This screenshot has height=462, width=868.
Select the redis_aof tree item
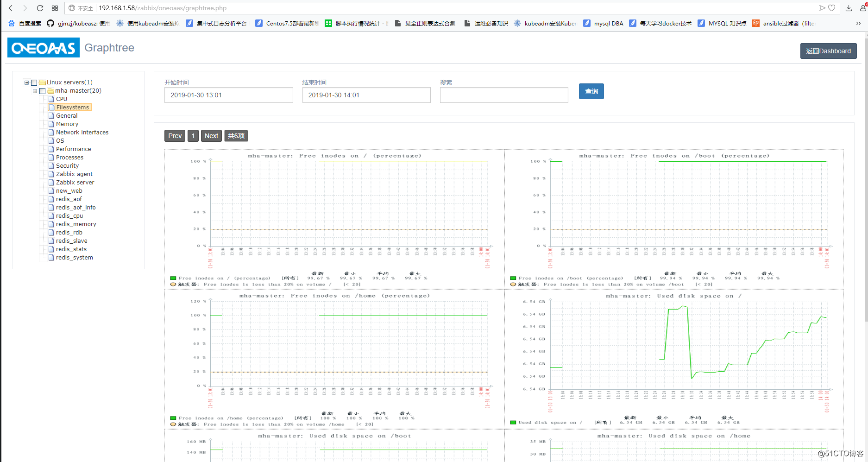[x=69, y=199]
